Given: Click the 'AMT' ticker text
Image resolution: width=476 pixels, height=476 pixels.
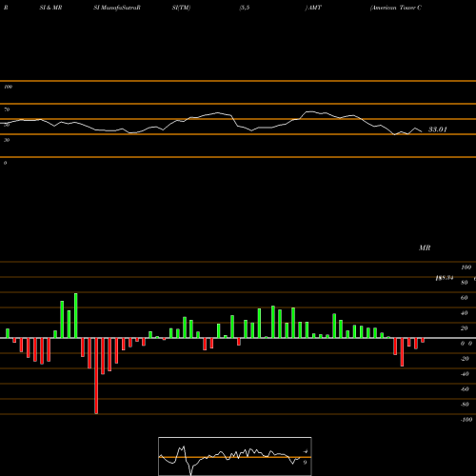Looking at the screenshot, I should 314,8.
